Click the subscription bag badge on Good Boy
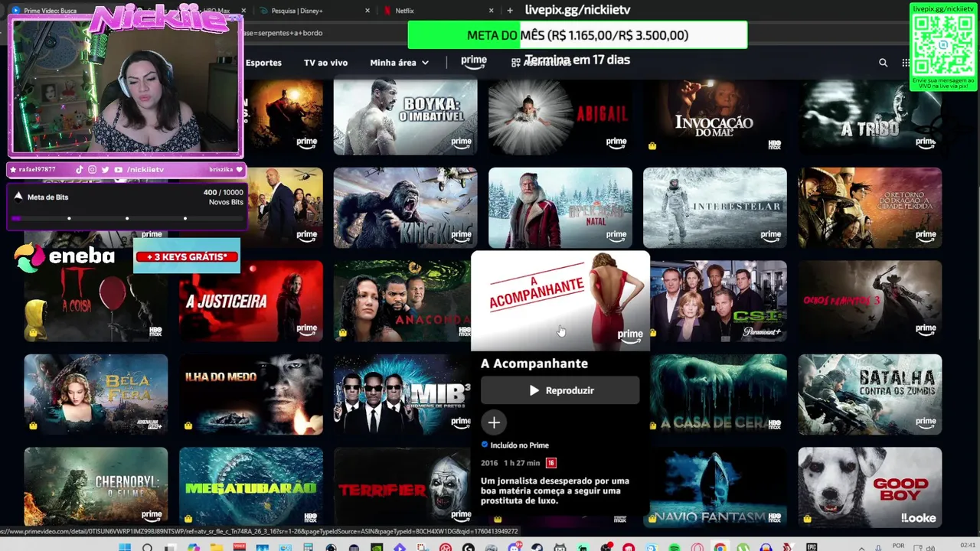The image size is (980, 551). [x=807, y=519]
